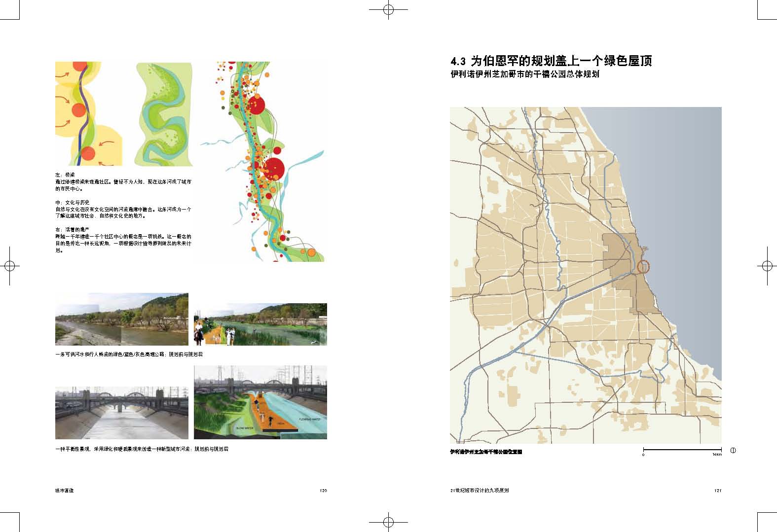Open the river photo before planning
This screenshot has width=777, height=532.
pos(121,319)
